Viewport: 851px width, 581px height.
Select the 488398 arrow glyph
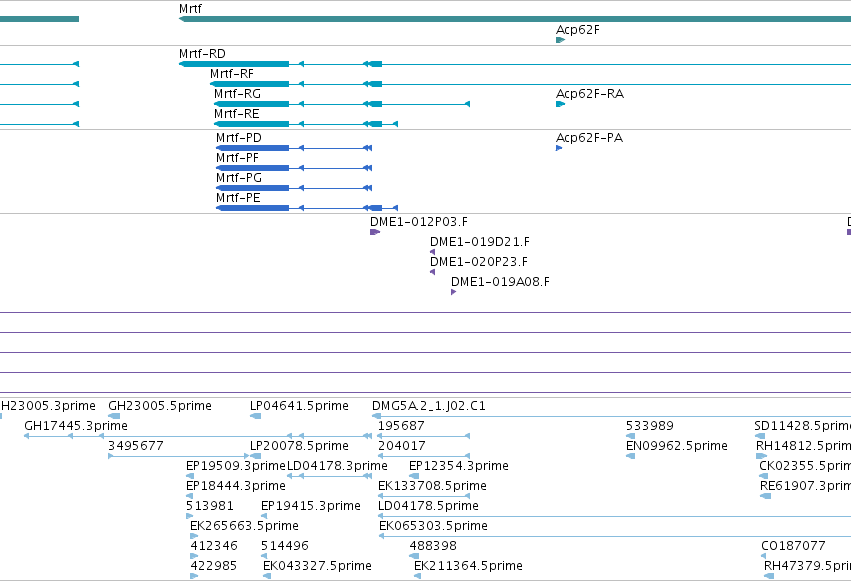click(x=414, y=556)
